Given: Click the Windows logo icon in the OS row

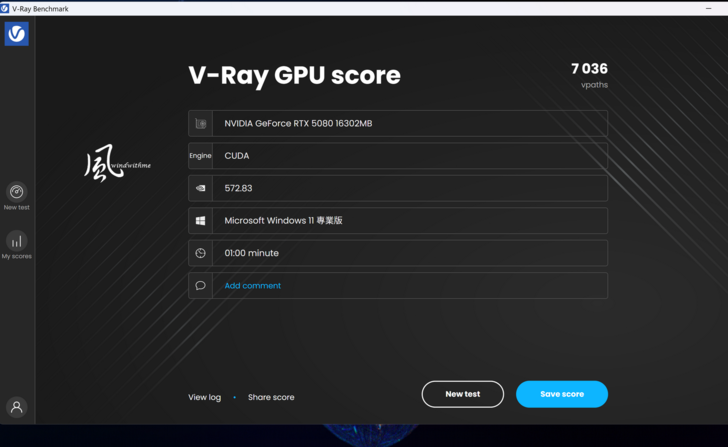Looking at the screenshot, I should pos(200,221).
